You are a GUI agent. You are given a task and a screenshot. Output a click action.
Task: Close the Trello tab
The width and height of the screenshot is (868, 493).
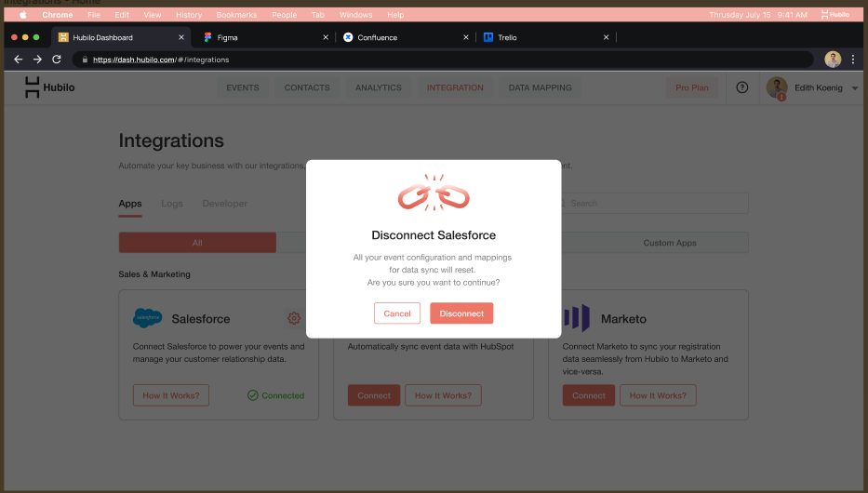coord(607,37)
